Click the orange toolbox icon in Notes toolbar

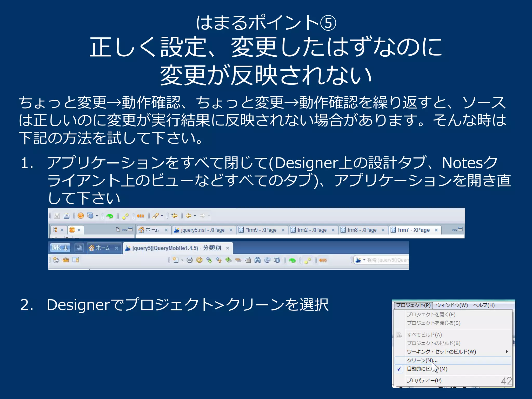coord(66,260)
